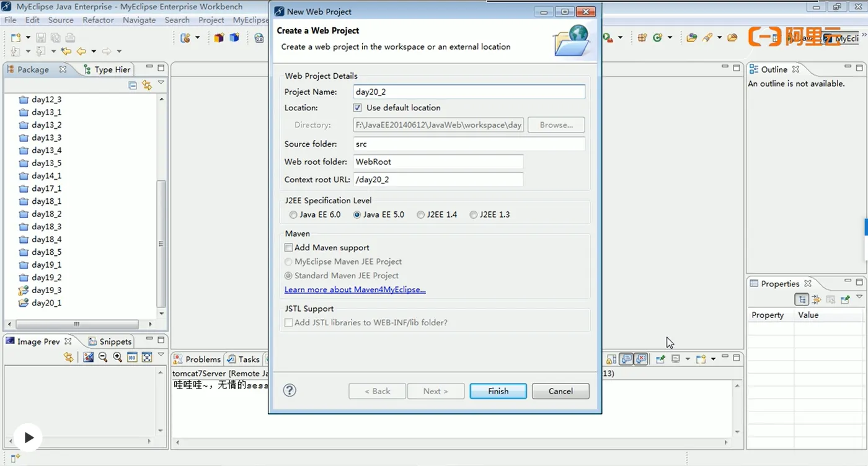Select J2EE 1.3 radio button
The height and width of the screenshot is (466, 868).
[474, 215]
